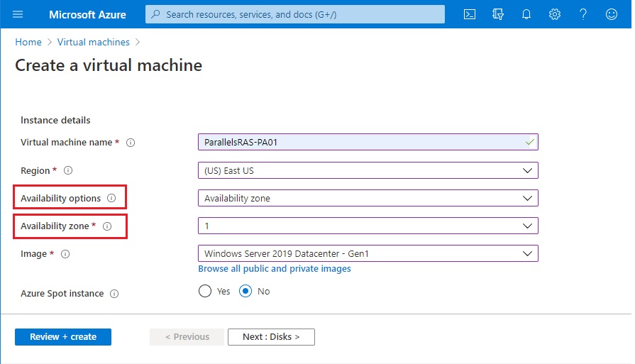This screenshot has height=364, width=635.
Task: Open the hamburger portal menu
Action: [18, 15]
